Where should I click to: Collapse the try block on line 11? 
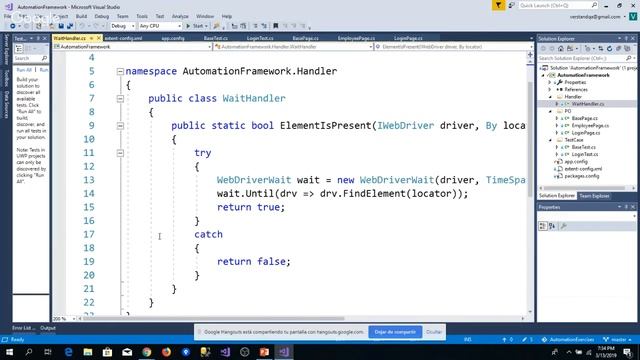(x=120, y=153)
